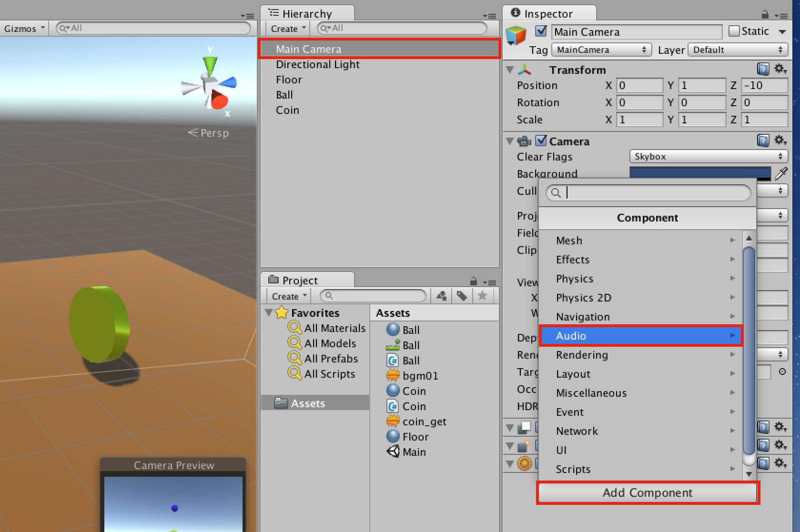Click the label icon in the Project toolbar

click(461, 296)
